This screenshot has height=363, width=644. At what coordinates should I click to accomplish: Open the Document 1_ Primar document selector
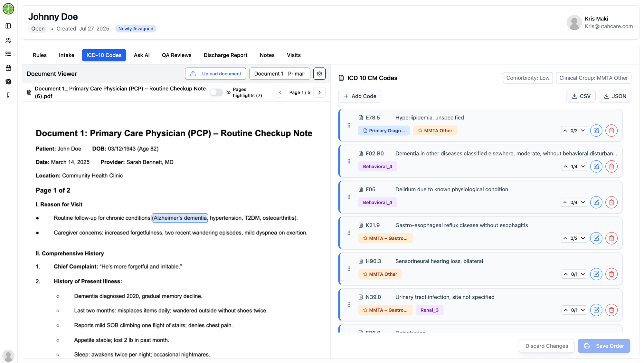(x=279, y=73)
